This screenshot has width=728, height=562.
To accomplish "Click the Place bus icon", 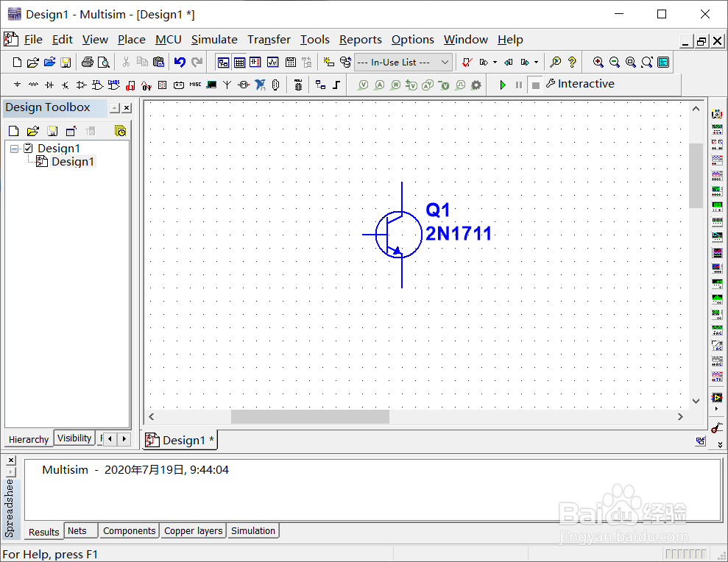I will (x=336, y=85).
